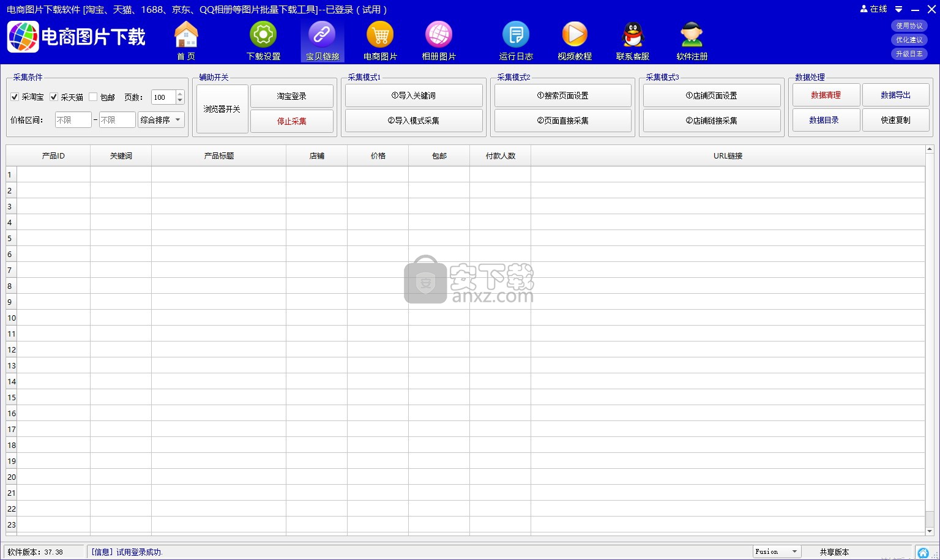Select table row number 1

click(12, 174)
